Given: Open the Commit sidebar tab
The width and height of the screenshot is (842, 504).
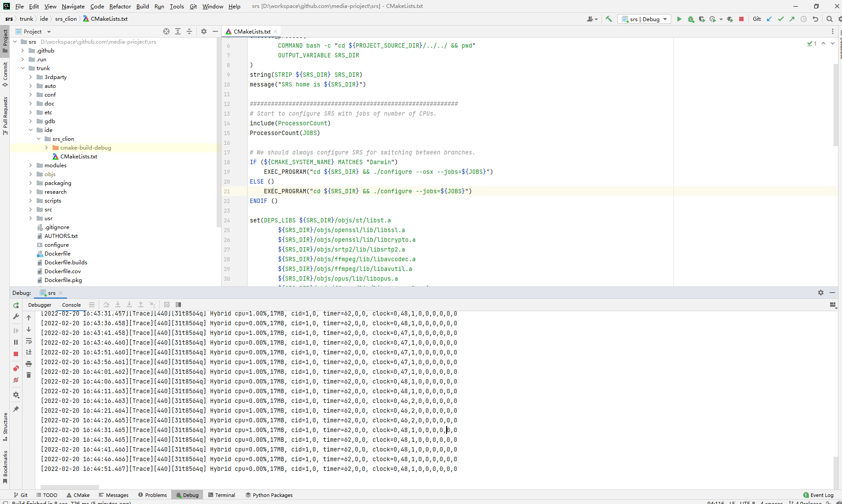Looking at the screenshot, I should [x=5, y=74].
